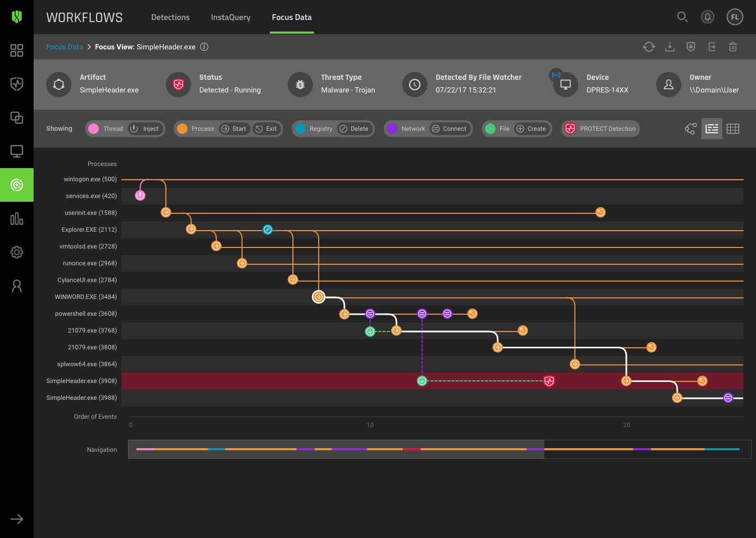This screenshot has width=756, height=538.
Task: Click the red PROTECT detection marker on SimpleHeader.exe row
Action: click(549, 381)
